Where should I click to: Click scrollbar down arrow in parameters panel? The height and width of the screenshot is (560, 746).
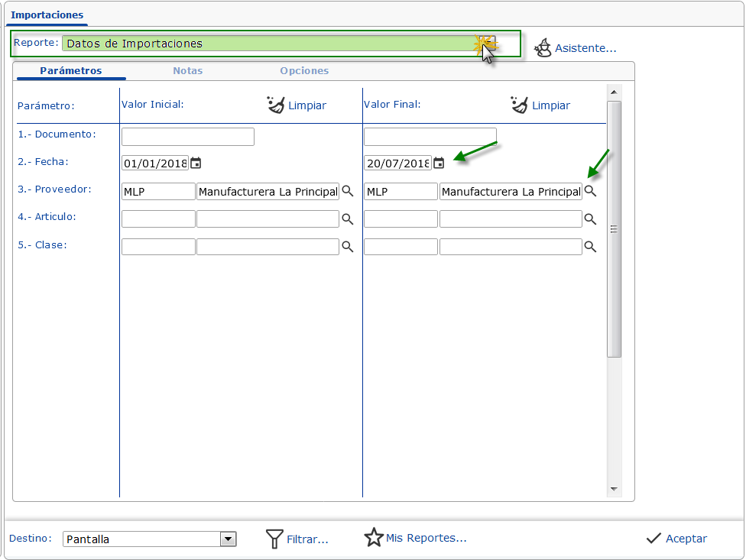point(614,489)
